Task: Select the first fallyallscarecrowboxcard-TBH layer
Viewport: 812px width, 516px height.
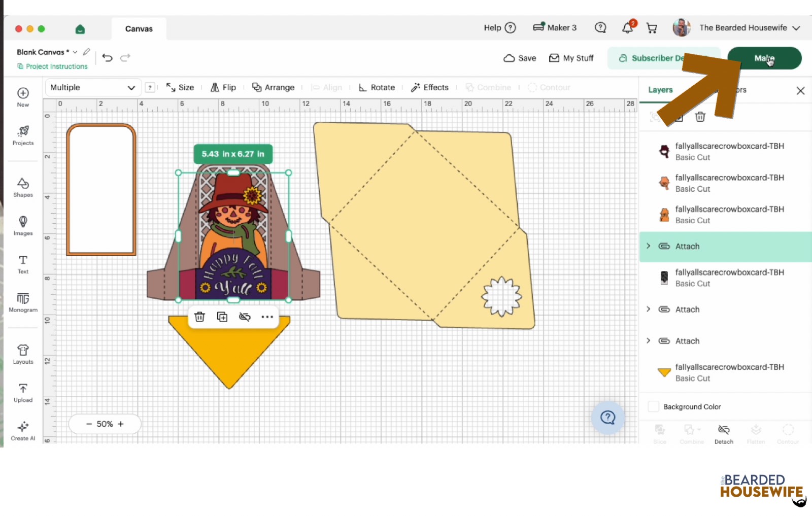Action: 725,151
